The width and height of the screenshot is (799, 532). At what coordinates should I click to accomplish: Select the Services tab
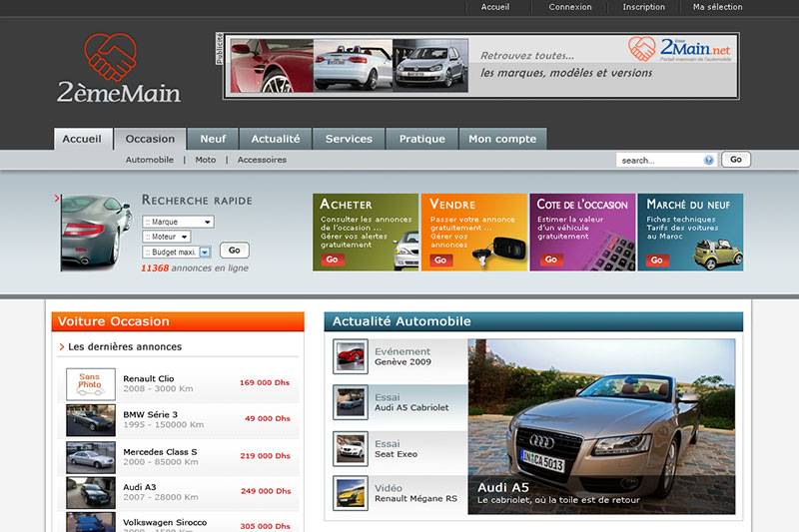pos(349,139)
